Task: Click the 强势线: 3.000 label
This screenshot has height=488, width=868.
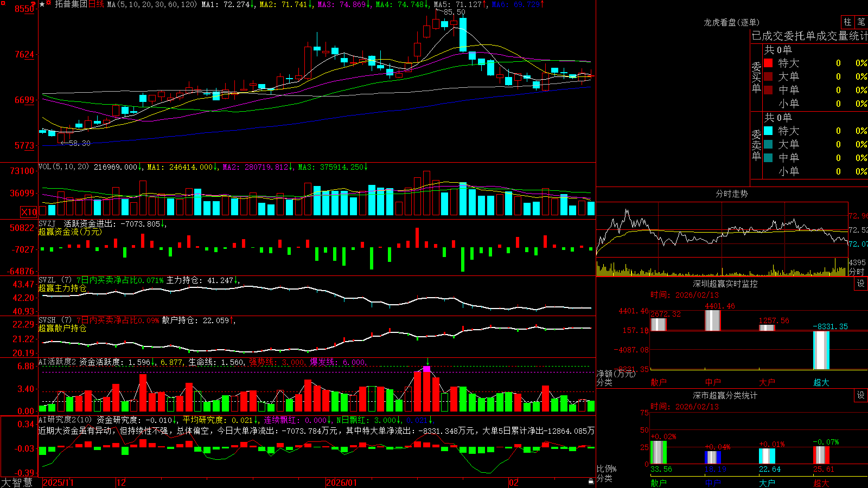Action: 276,362
